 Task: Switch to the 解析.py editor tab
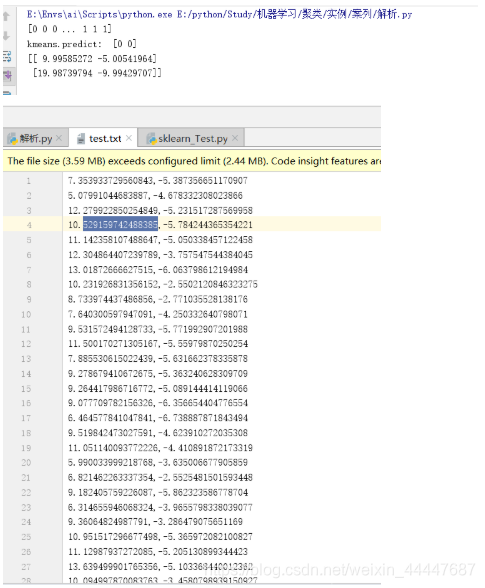[36, 138]
